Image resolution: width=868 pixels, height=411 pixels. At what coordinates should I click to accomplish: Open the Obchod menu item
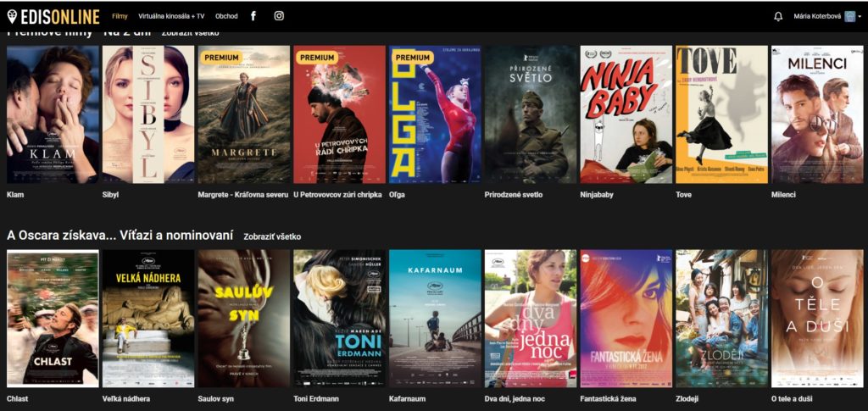coord(226,16)
